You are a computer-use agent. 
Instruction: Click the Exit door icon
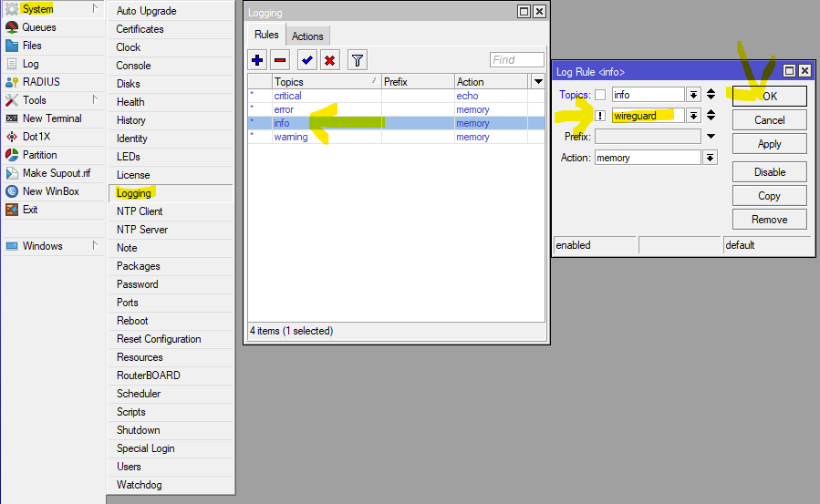click(12, 210)
